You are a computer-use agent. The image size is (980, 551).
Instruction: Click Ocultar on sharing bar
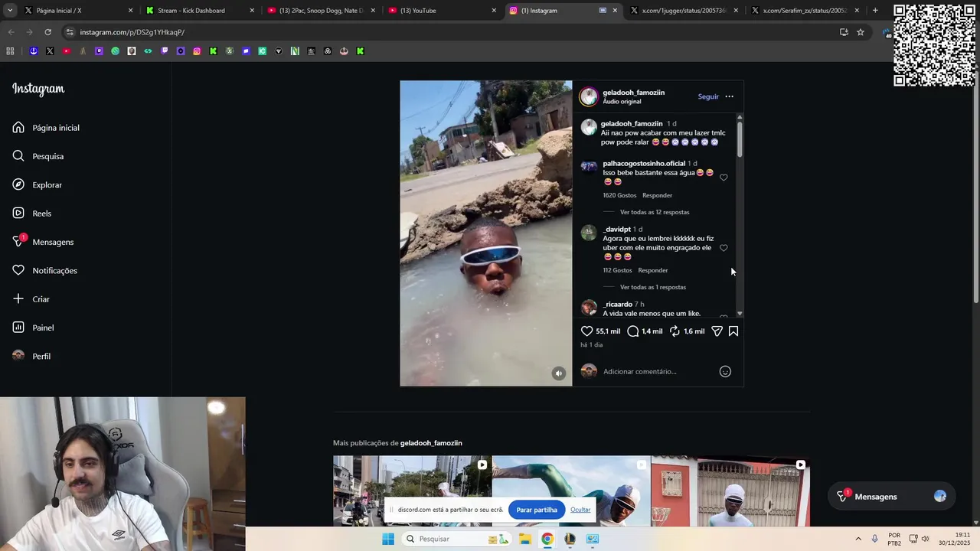coord(580,510)
